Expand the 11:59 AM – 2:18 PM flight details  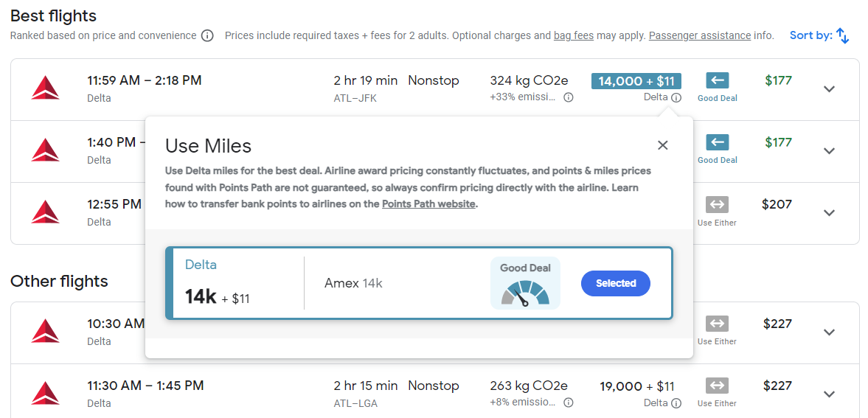tap(829, 89)
